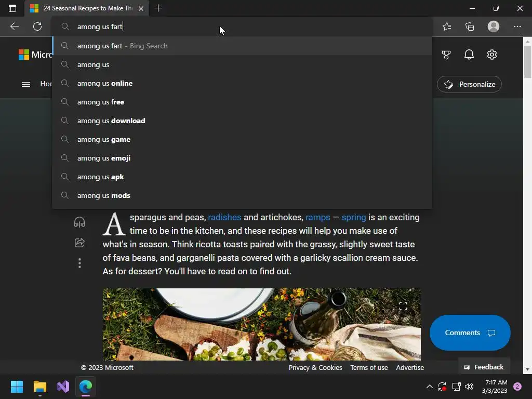
Task: Click the Feedback button
Action: pyautogui.click(x=484, y=367)
